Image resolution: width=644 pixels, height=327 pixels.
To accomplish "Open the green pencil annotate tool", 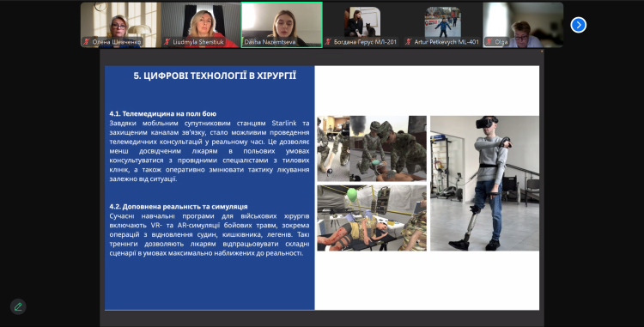I will coord(18,306).
